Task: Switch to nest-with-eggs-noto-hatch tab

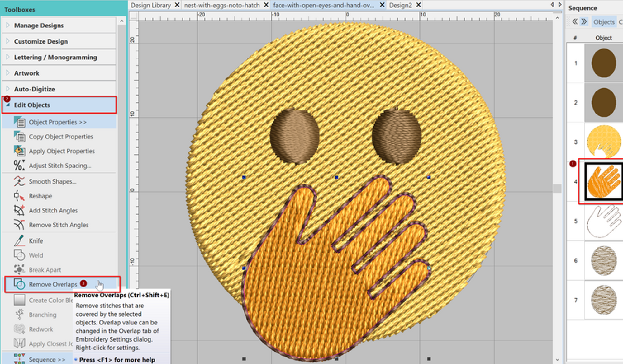Action: 222,5
